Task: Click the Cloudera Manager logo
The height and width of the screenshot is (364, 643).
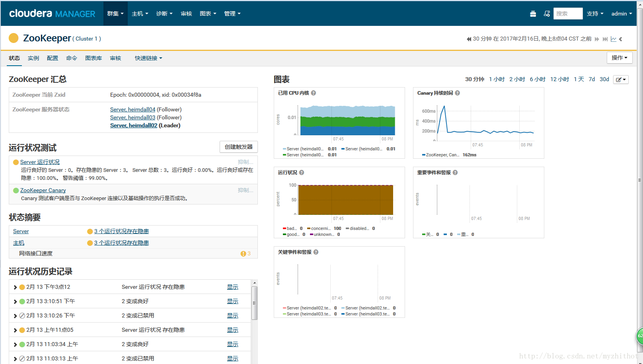Action: [x=52, y=14]
